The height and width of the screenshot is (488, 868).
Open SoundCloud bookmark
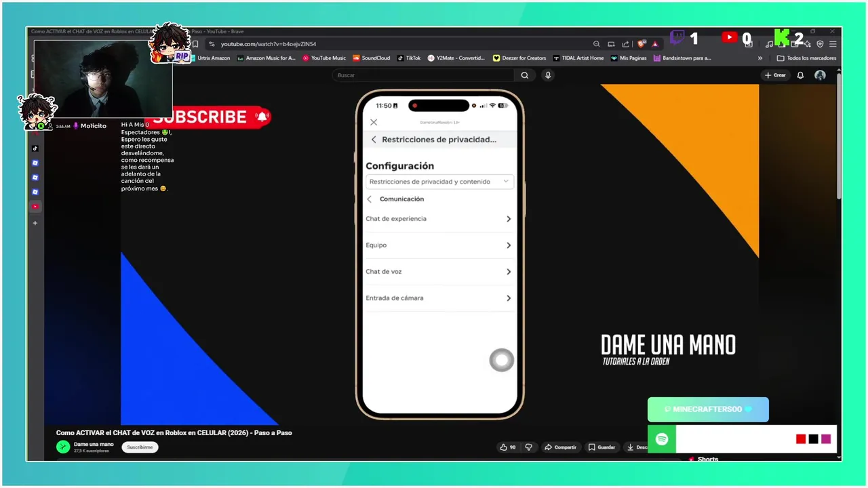[x=372, y=58]
